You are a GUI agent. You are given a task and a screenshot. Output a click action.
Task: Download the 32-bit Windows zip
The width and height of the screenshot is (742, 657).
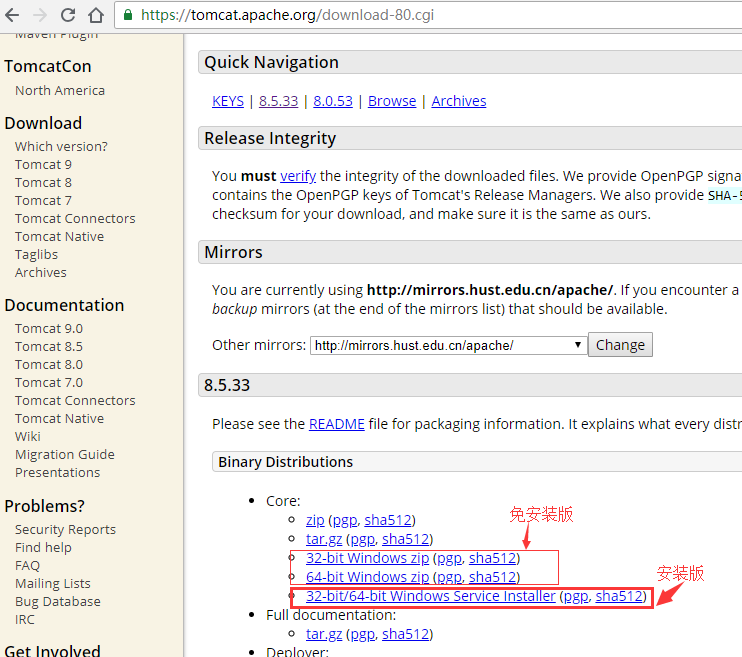tap(367, 558)
